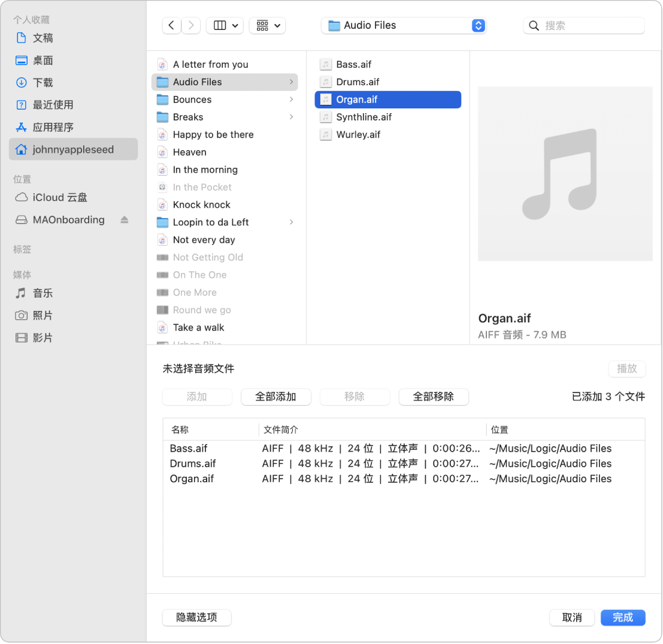
Task: Click the 完成 button to finish
Action: (x=623, y=618)
